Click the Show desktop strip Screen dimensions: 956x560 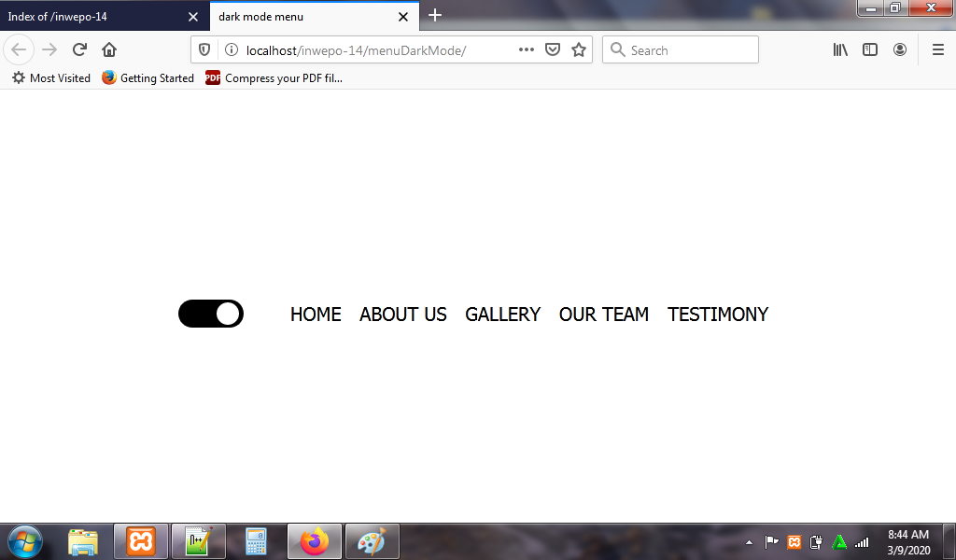949,541
